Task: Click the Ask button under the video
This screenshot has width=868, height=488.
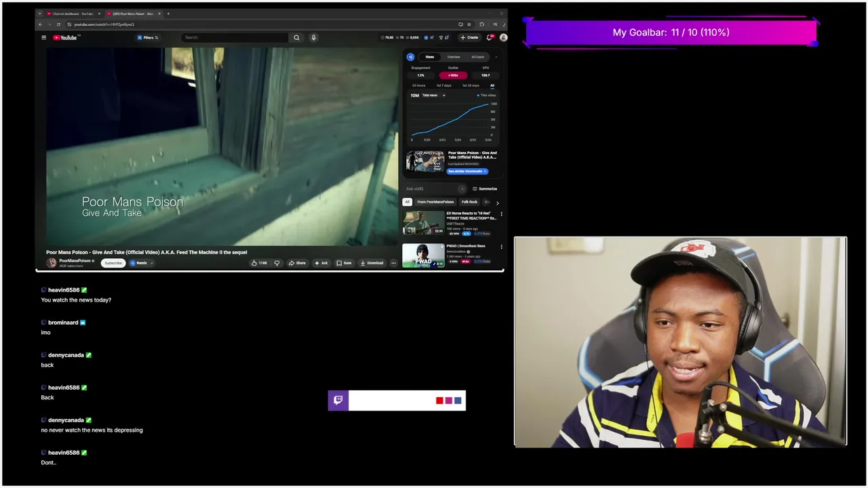Action: click(x=321, y=263)
